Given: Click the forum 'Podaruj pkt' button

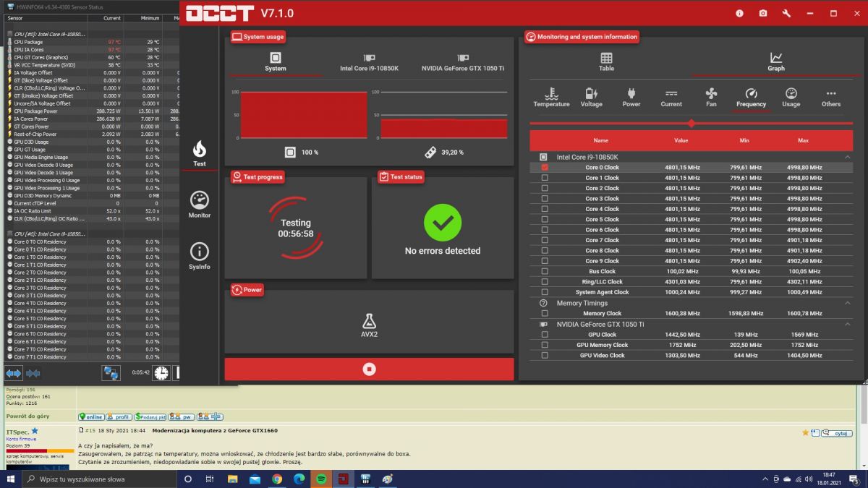Looking at the screenshot, I should [150, 417].
